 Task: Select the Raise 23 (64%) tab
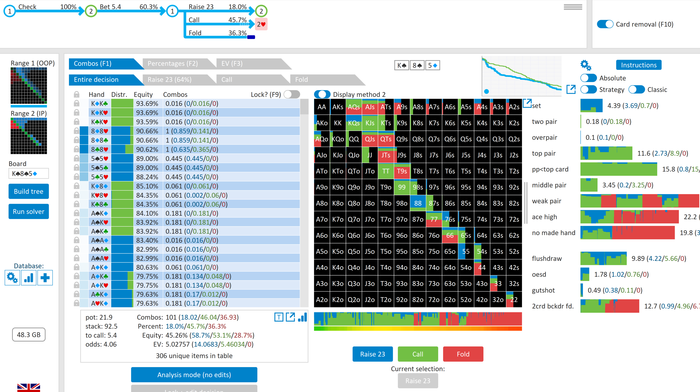[x=178, y=80]
